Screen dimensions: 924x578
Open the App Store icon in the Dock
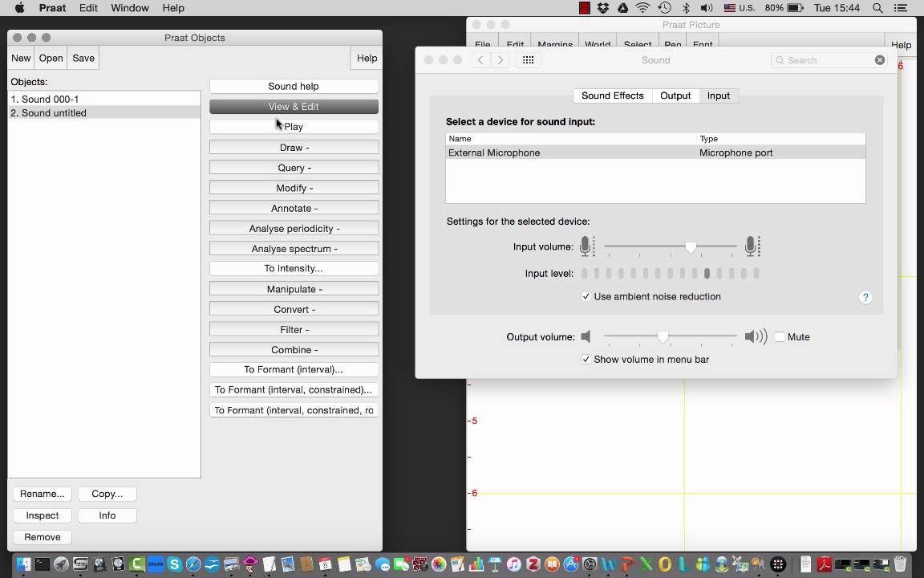(x=571, y=564)
